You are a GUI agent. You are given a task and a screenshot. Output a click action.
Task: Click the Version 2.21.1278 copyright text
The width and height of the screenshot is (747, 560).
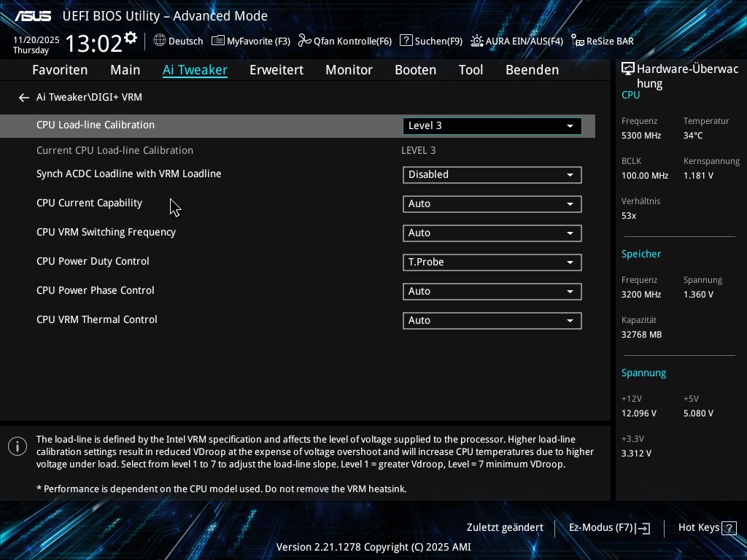(373, 547)
